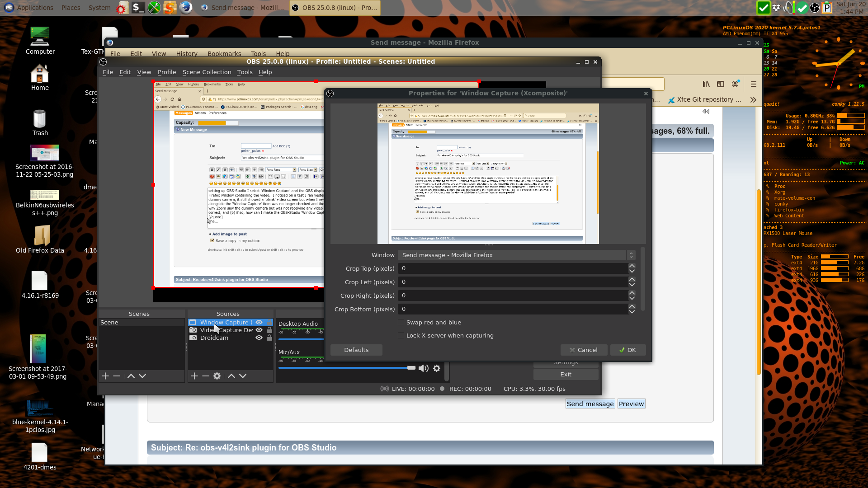Remove selected source with minus icon
Screen dimensions: 868x488
point(206,376)
